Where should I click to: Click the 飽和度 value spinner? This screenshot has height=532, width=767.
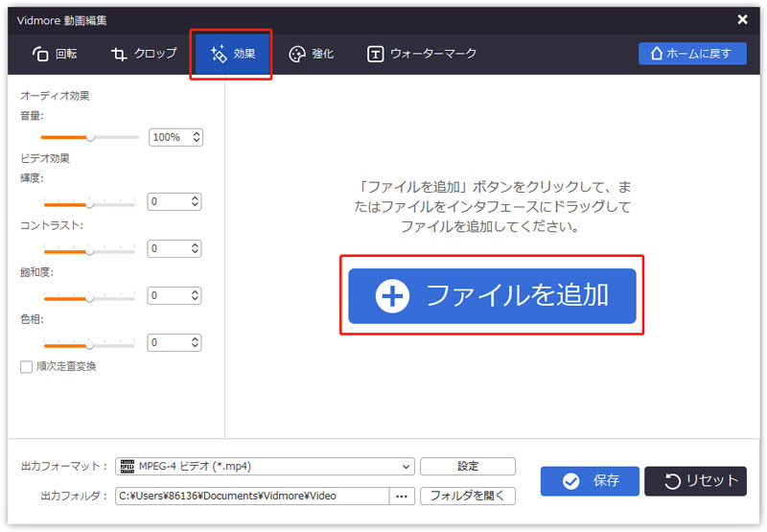click(174, 295)
